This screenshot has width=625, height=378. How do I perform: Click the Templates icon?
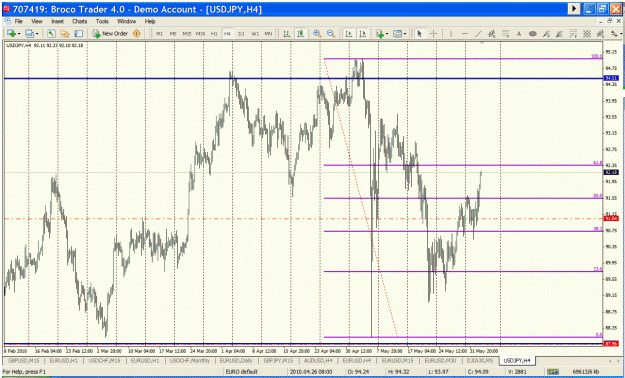397,34
